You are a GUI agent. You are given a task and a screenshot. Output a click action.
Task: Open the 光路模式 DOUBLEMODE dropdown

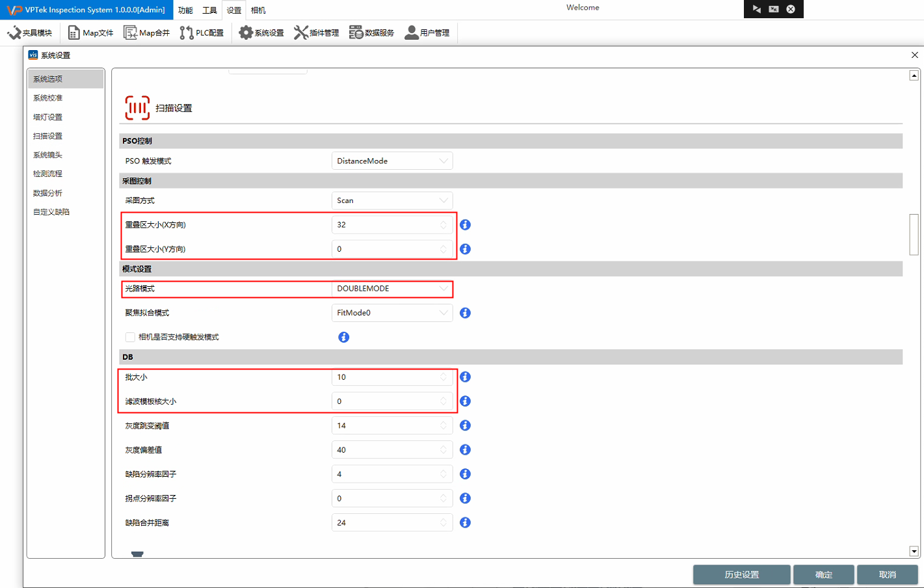[x=391, y=289]
